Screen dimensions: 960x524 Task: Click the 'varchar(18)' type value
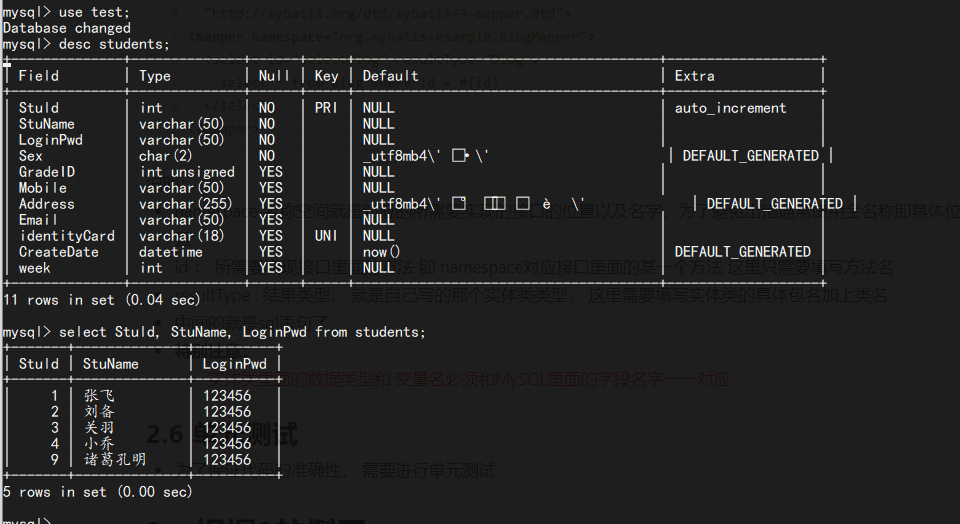(x=182, y=236)
